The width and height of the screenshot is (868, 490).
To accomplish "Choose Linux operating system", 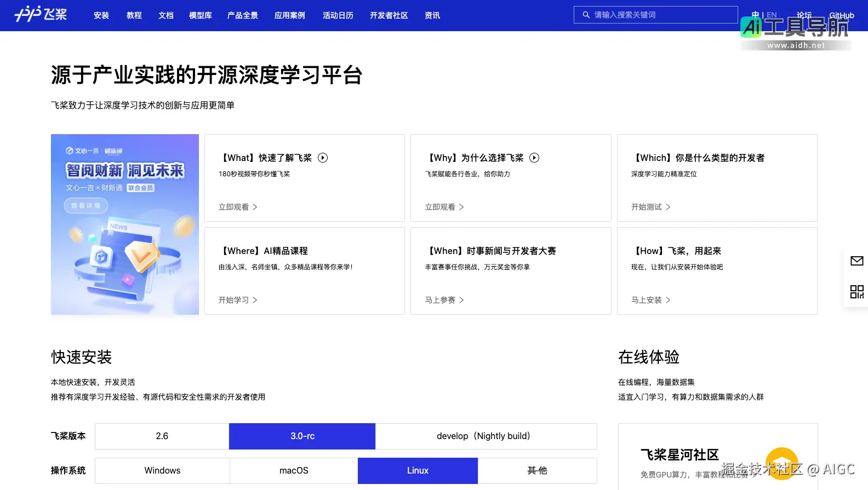I will point(418,471).
